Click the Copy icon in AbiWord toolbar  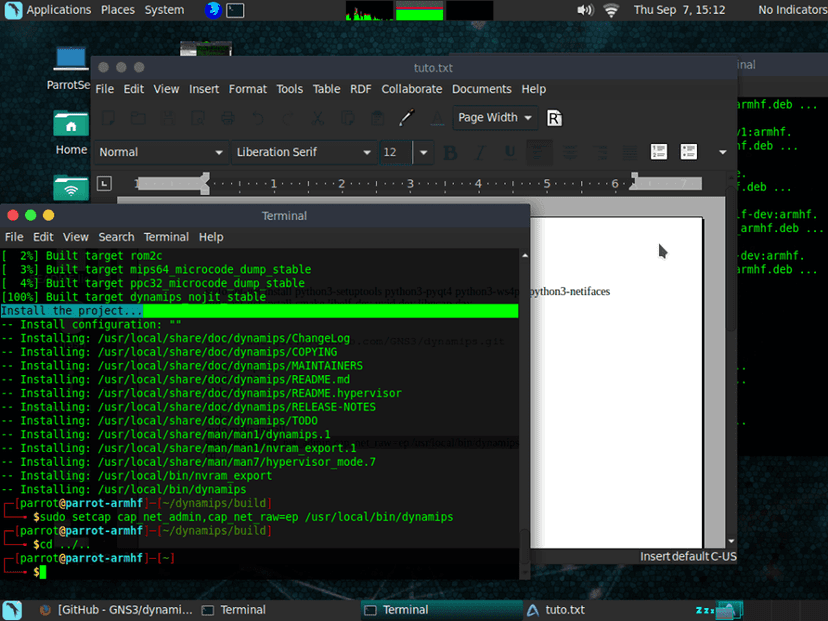pyautogui.click(x=347, y=117)
